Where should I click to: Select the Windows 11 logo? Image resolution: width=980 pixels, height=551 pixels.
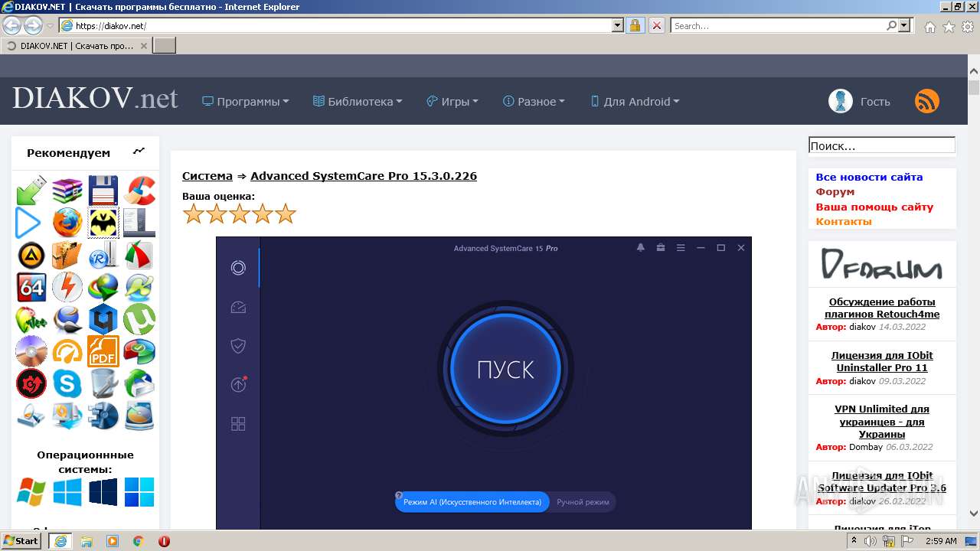tap(139, 491)
